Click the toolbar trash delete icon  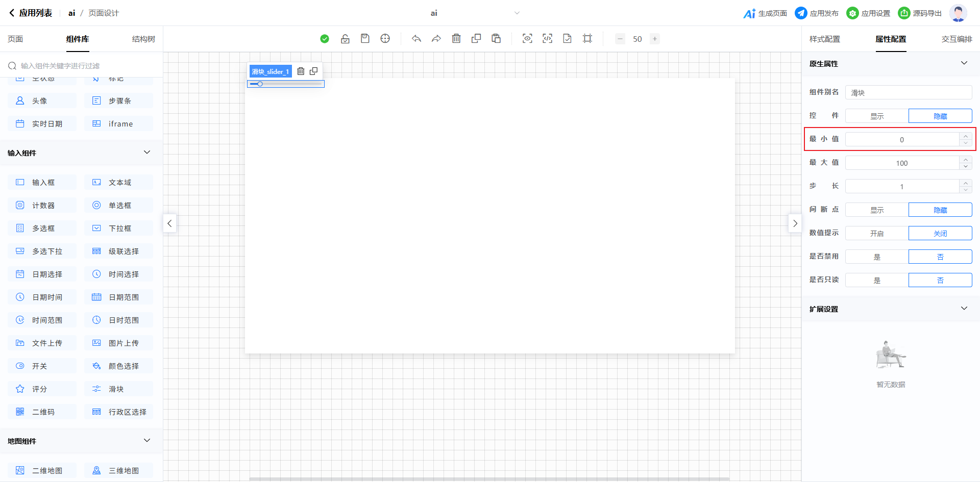pos(456,39)
